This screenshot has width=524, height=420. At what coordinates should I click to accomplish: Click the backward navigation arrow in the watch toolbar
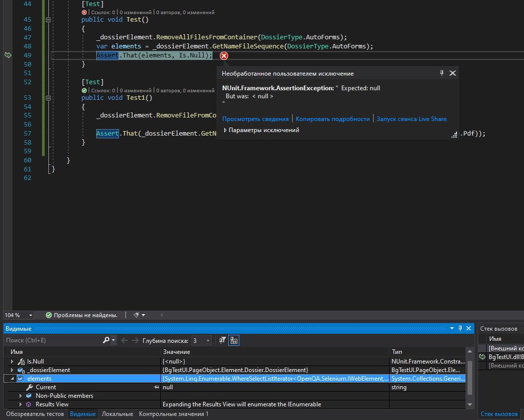[x=124, y=340]
